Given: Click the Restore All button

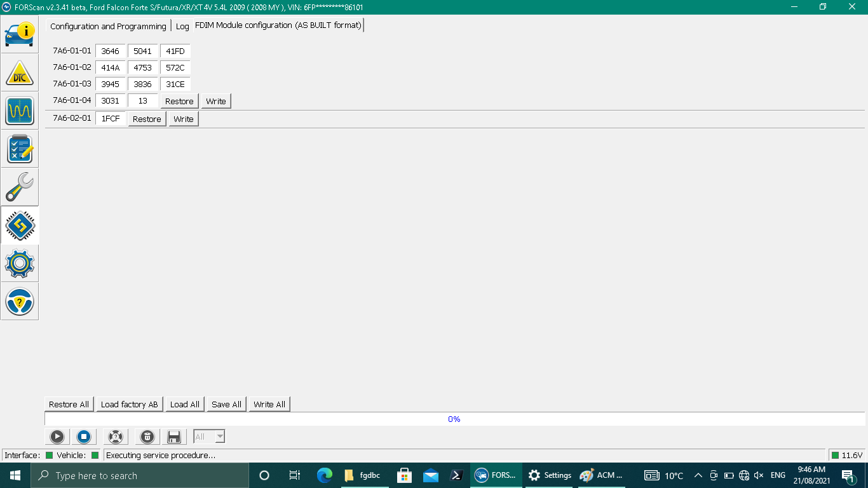Looking at the screenshot, I should (x=69, y=404).
